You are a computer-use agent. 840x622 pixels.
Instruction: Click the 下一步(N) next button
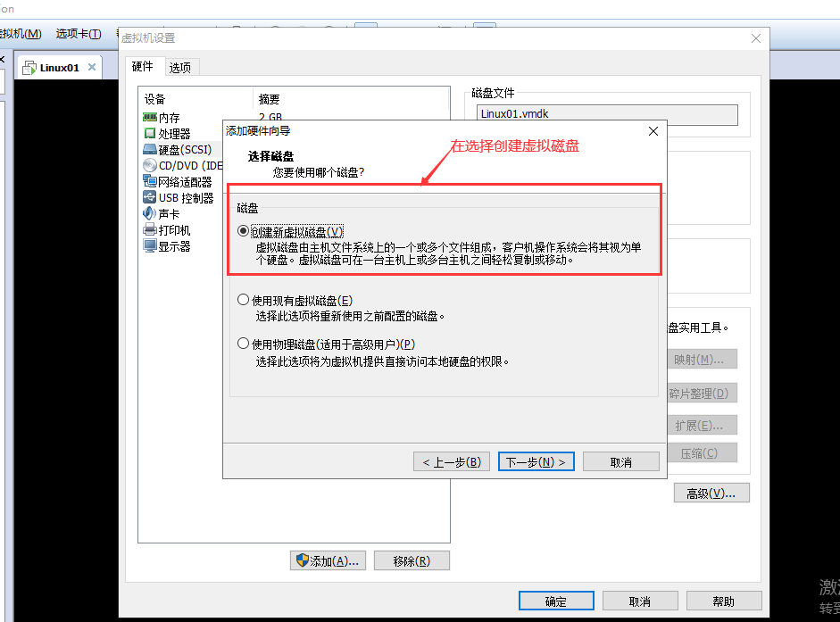[536, 461]
